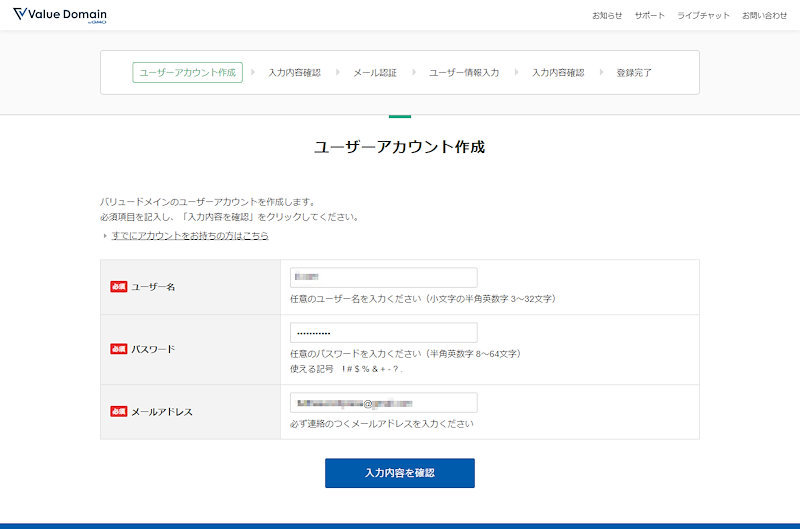Click the 必須 badge beside ユーザー名
Image resolution: width=800 pixels, height=529 pixels.
118,287
